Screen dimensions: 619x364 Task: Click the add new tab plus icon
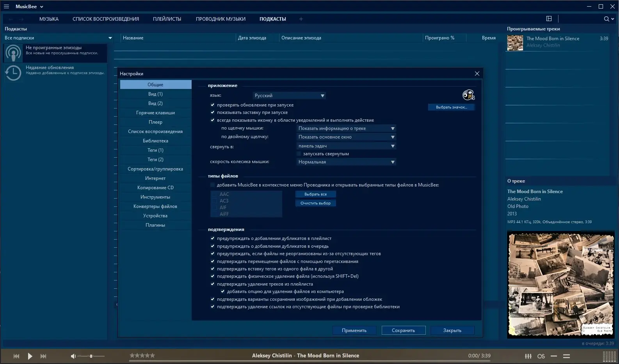coord(301,19)
